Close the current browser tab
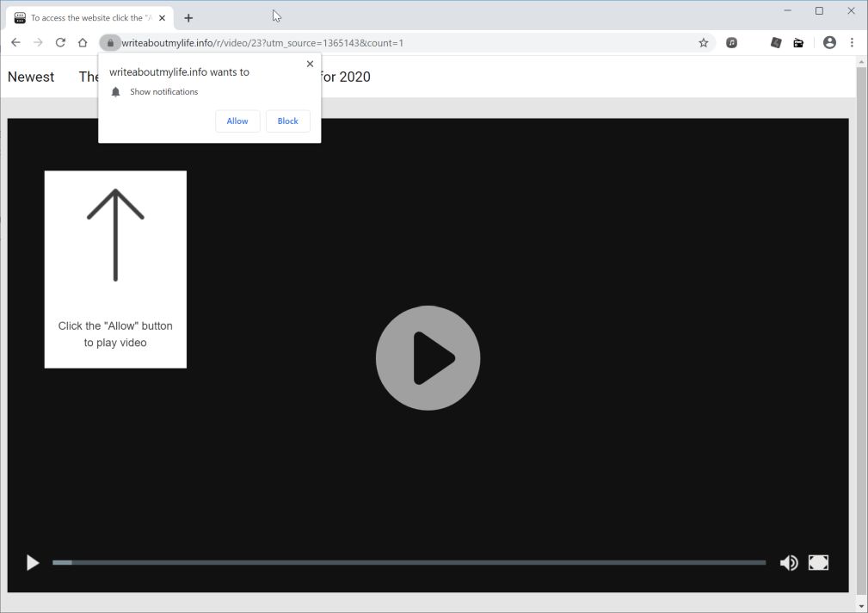The width and height of the screenshot is (868, 613). tap(162, 18)
